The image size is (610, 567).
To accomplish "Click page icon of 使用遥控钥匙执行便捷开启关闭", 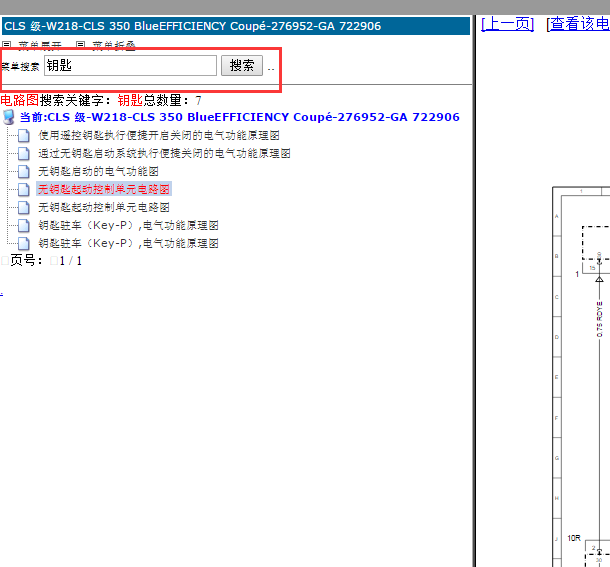I will click(23, 135).
